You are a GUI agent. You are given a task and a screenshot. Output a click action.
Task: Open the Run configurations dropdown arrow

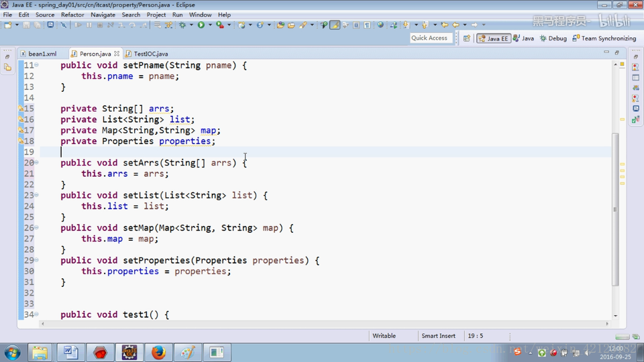coord(210,25)
